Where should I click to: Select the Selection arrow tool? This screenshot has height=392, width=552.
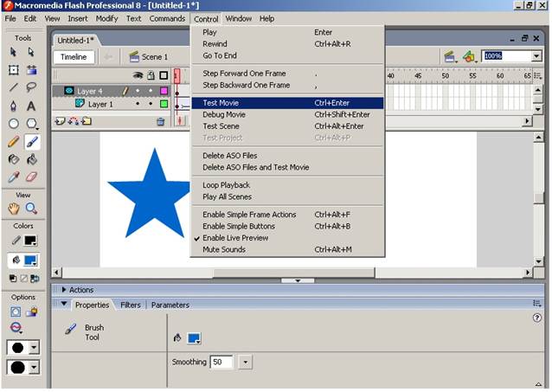13,52
